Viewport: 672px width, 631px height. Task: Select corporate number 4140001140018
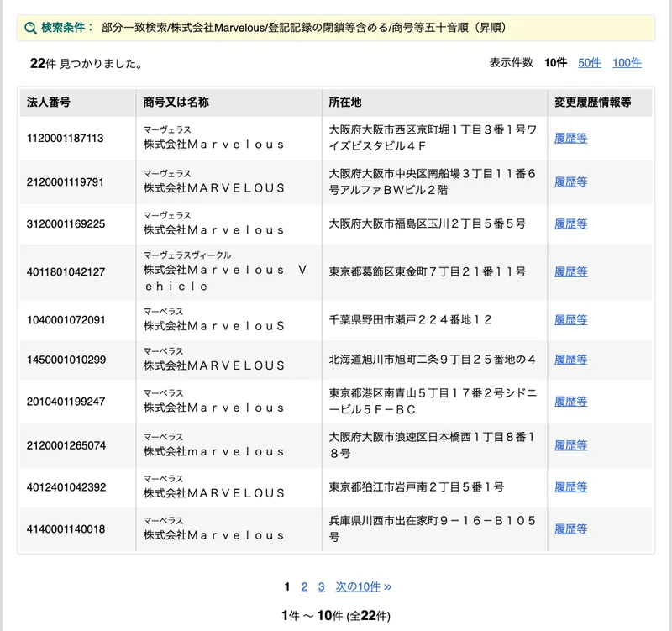(66, 529)
